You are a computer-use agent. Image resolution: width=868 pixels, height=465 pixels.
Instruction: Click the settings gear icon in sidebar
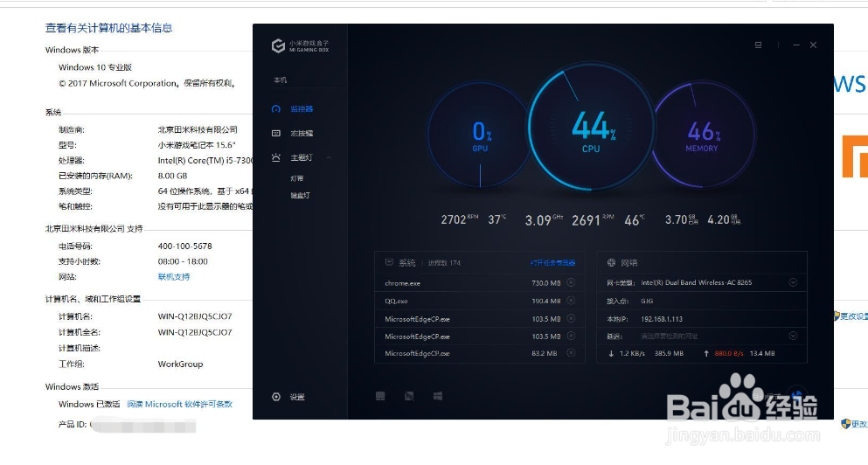click(276, 397)
